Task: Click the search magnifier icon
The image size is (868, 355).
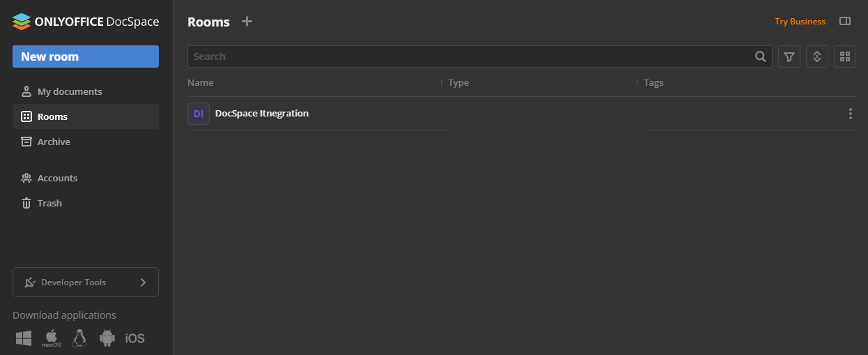Action: [x=761, y=56]
